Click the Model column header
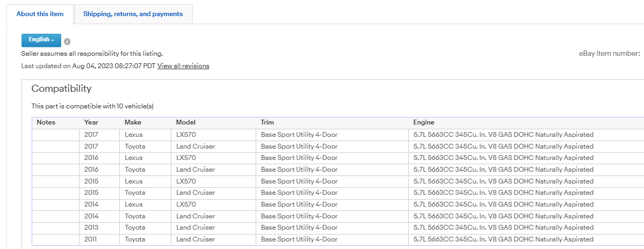644x249 pixels. pos(186,122)
